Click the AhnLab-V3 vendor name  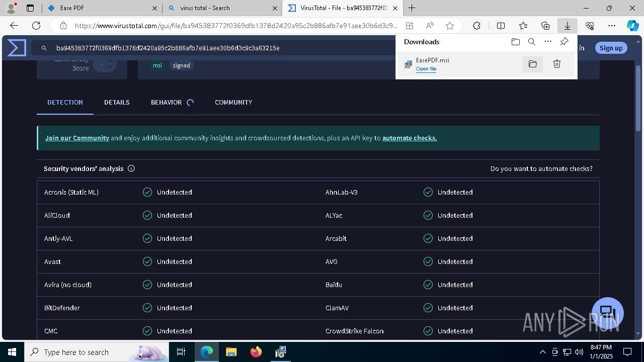point(342,192)
